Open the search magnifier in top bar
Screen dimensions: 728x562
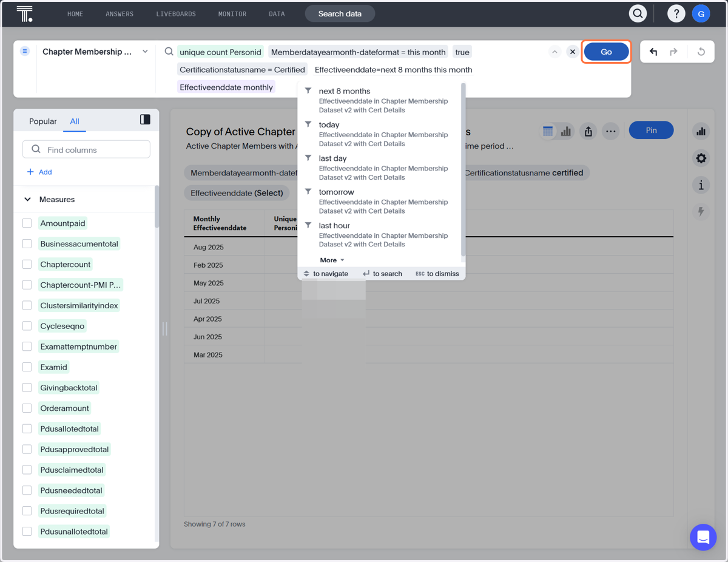click(638, 13)
